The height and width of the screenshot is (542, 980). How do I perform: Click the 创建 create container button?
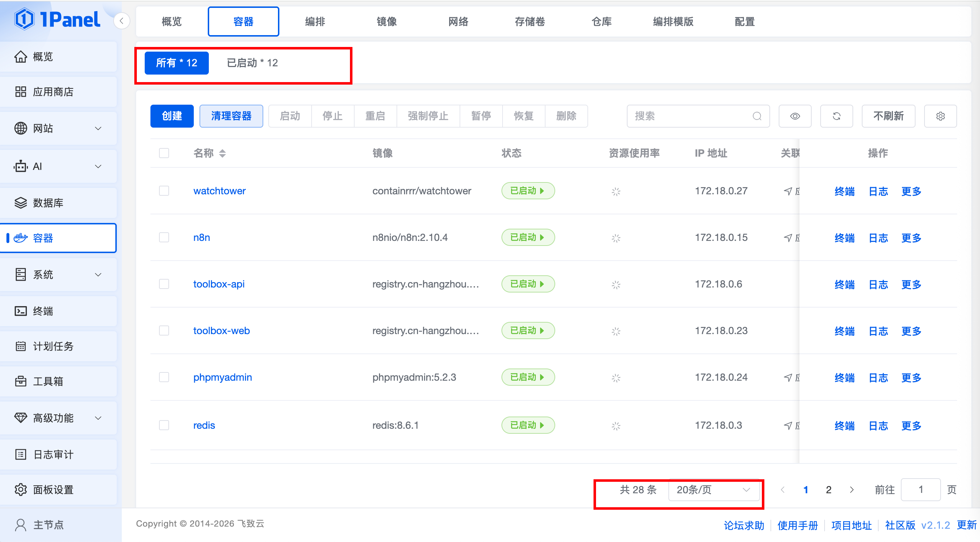[x=172, y=116]
